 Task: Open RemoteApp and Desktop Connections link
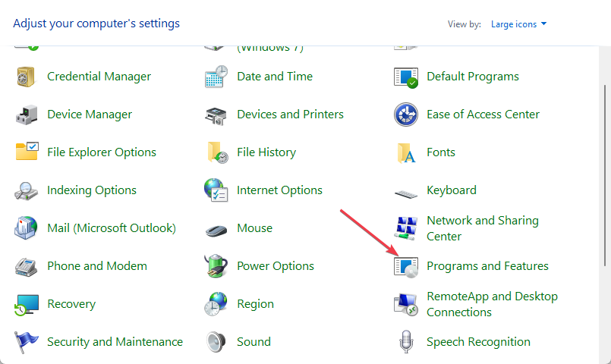(x=492, y=304)
